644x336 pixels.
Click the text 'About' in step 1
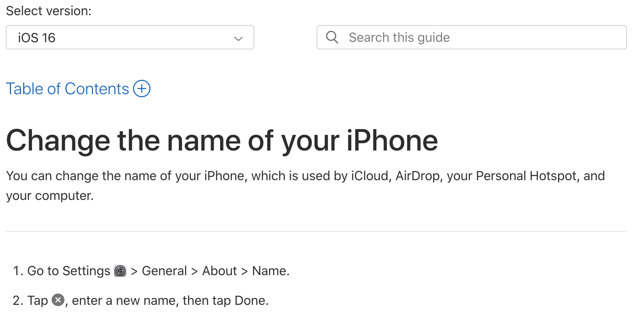pyautogui.click(x=219, y=271)
